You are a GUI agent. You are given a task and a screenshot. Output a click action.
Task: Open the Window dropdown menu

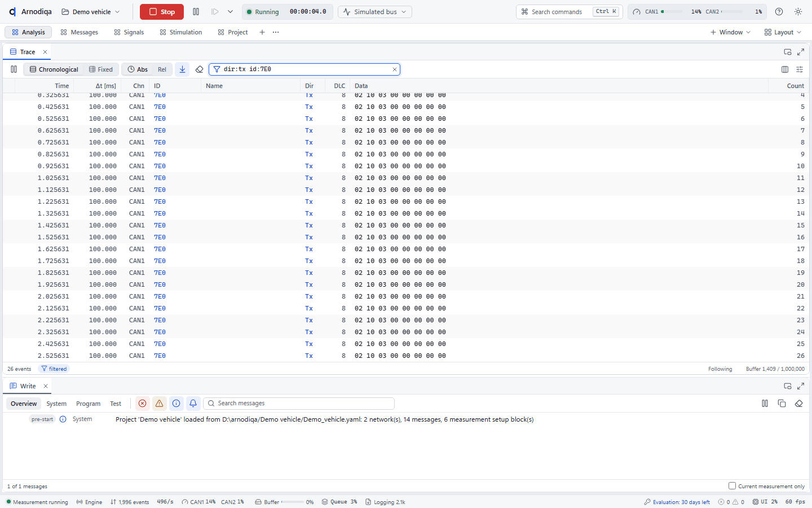[x=730, y=32]
